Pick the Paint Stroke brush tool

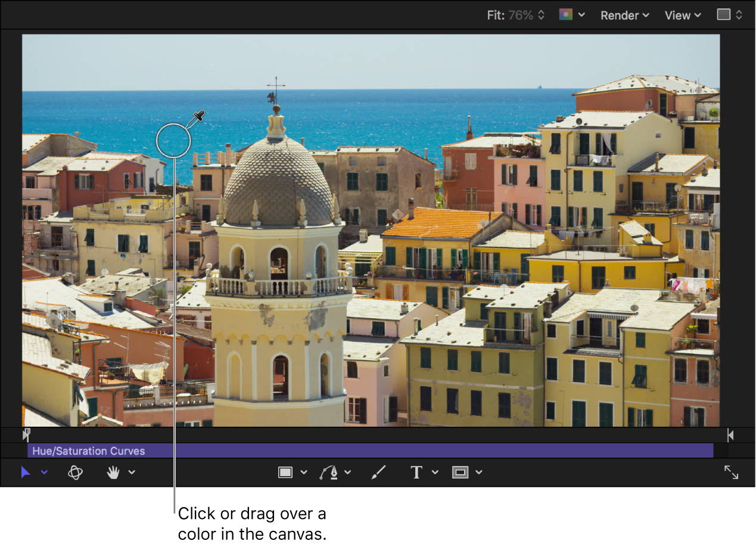[378, 473]
